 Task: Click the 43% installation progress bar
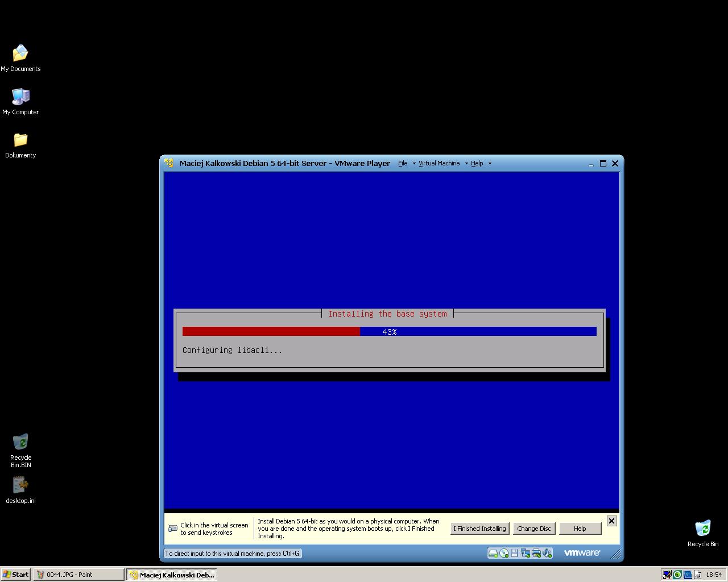point(390,331)
